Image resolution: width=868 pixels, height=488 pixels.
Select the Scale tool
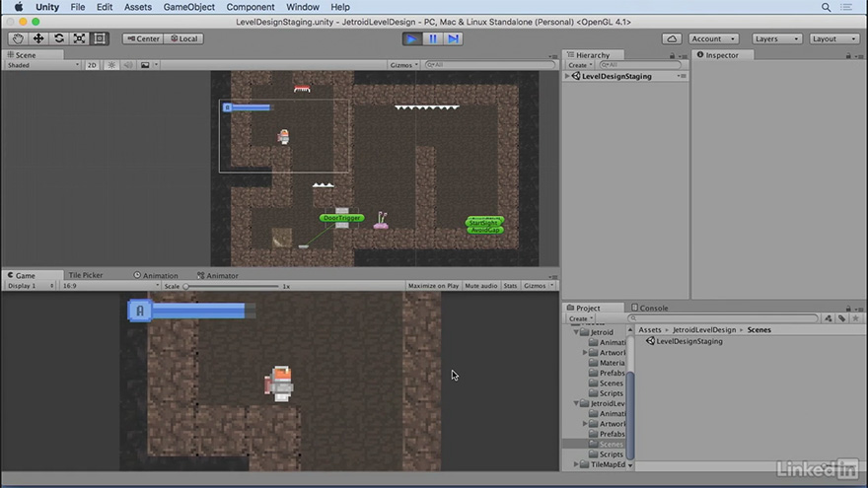(x=79, y=38)
